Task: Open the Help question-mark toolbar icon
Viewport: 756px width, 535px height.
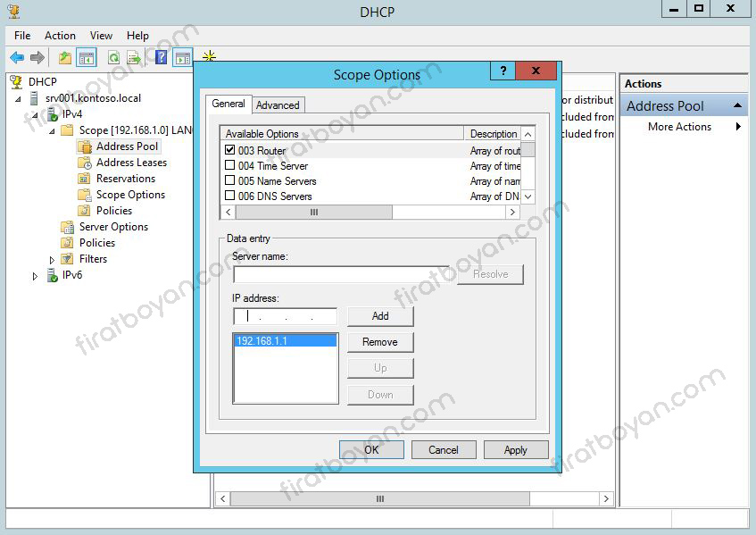Action: tap(162, 57)
